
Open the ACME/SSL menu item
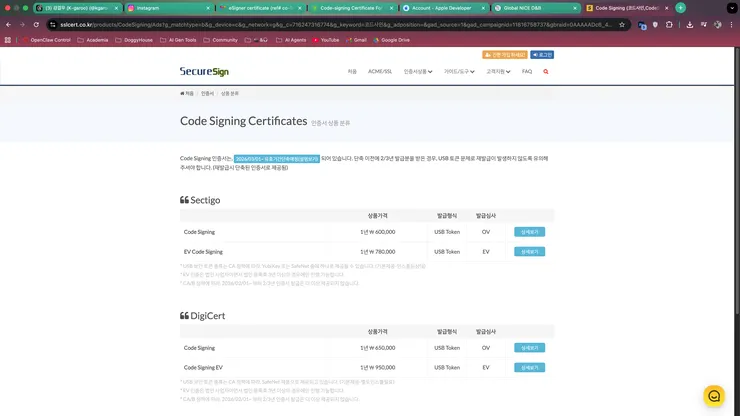380,72
